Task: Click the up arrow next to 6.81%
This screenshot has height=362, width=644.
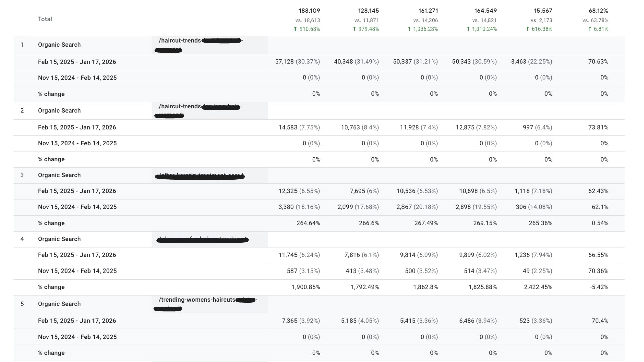Action: [590, 29]
